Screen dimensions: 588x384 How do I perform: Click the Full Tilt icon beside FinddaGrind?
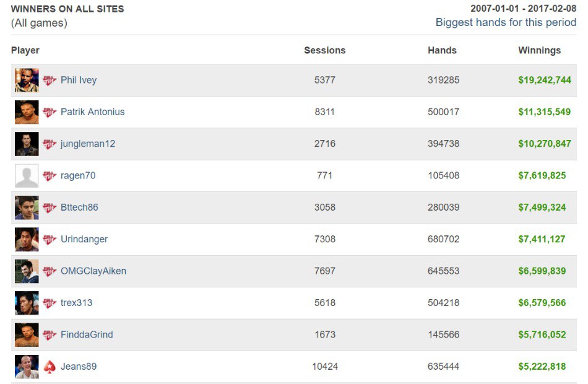click(50, 335)
